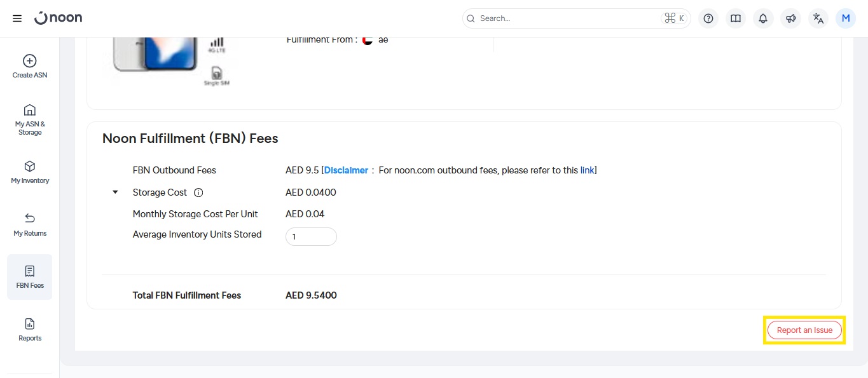Navigate to My Returns
This screenshot has width=868, height=378.
click(30, 225)
